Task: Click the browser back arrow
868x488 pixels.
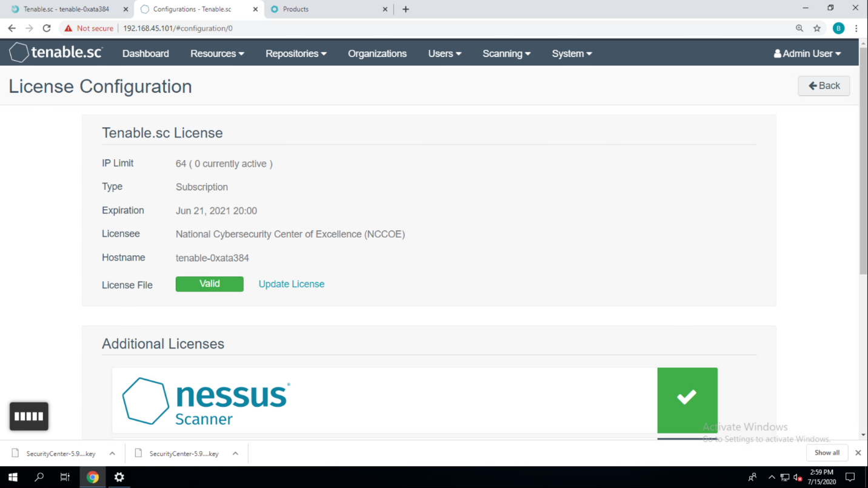Action: tap(12, 28)
